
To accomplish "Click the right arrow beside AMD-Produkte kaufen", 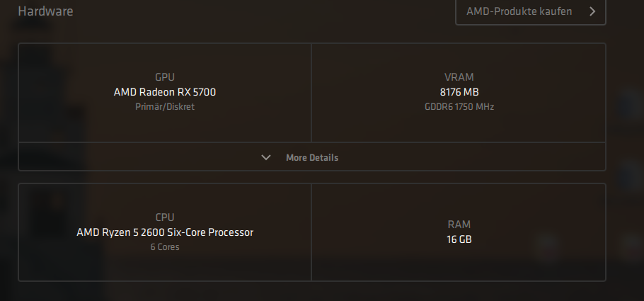I will pyautogui.click(x=592, y=11).
